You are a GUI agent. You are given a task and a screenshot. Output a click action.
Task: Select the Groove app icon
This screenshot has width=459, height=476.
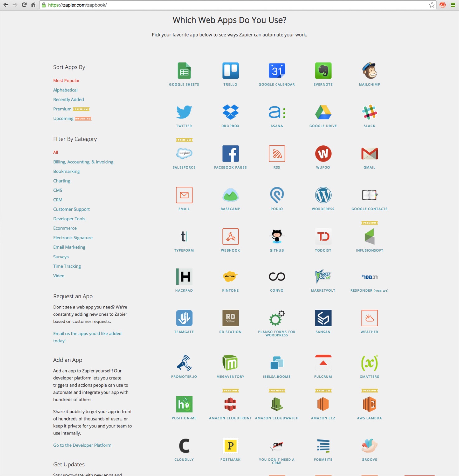coord(370,446)
